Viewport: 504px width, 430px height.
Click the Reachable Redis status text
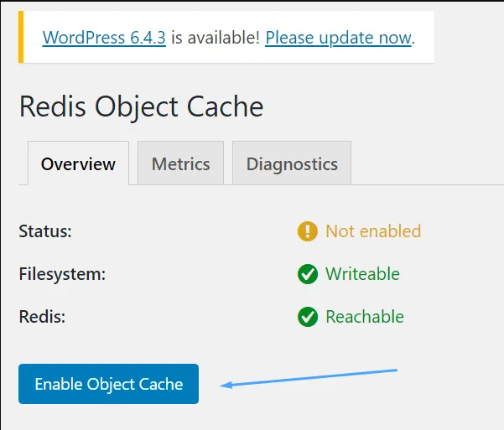(x=365, y=317)
